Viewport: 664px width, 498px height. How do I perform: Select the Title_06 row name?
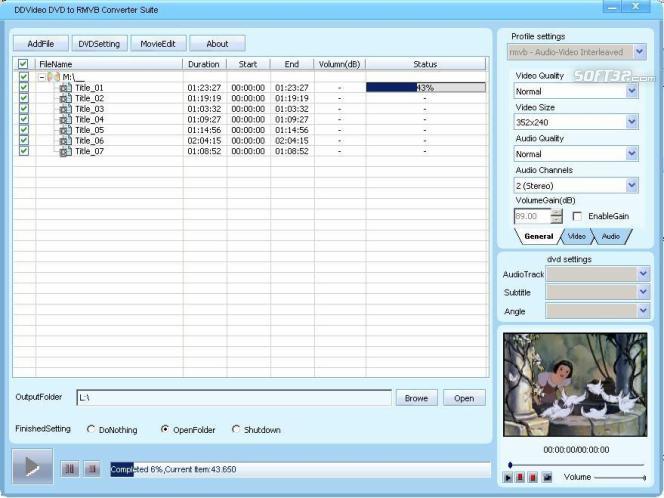click(x=89, y=141)
